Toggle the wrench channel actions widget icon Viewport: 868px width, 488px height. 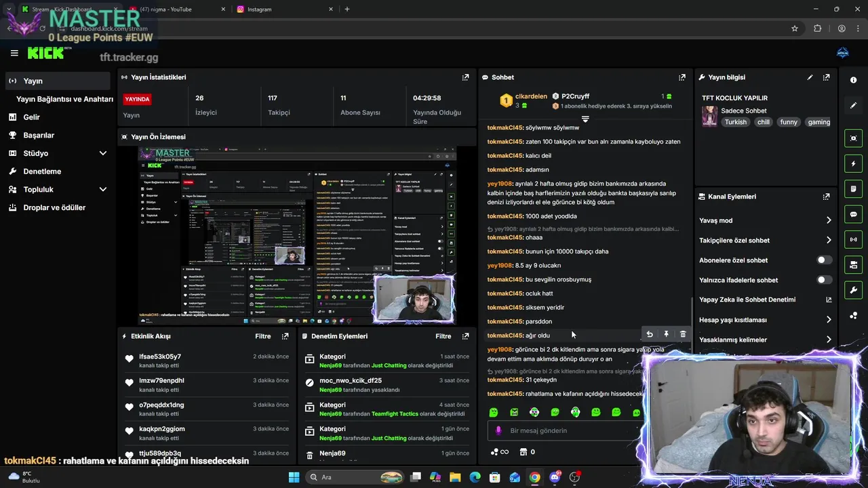click(x=853, y=290)
